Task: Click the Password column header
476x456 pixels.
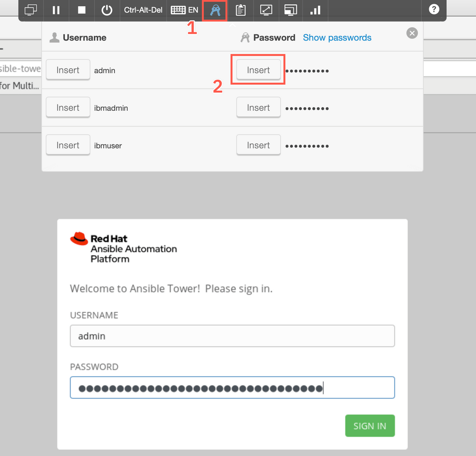Action: [274, 38]
